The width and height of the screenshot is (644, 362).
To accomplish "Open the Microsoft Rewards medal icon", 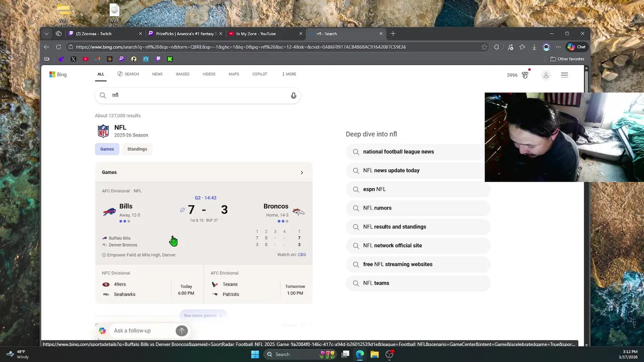I will click(x=525, y=75).
